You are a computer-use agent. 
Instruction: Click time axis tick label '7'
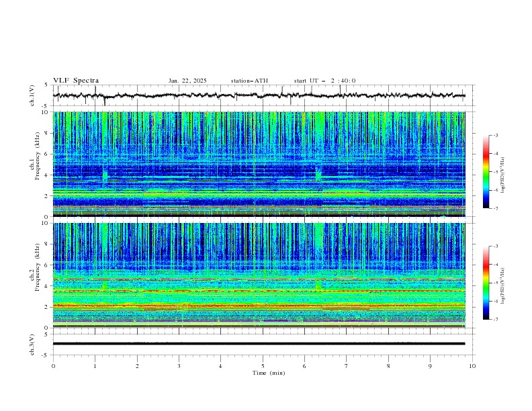(347, 366)
